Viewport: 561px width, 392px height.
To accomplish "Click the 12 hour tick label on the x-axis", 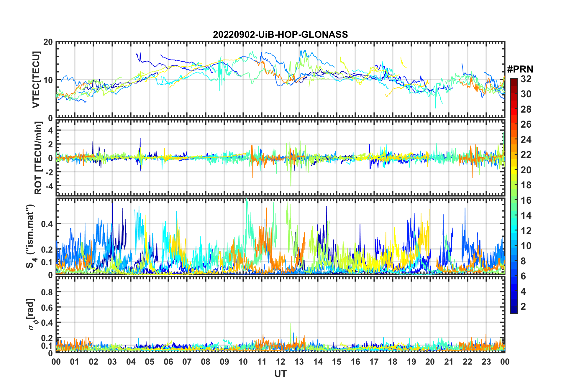I will click(280, 362).
